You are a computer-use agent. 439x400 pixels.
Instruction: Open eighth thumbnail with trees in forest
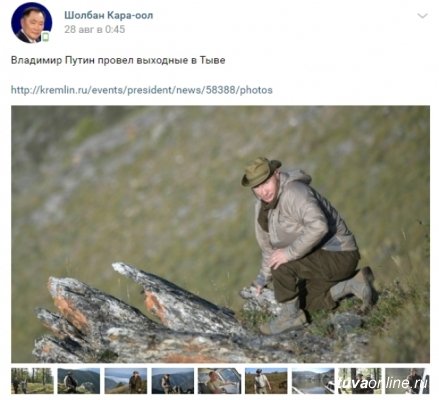tap(360, 381)
